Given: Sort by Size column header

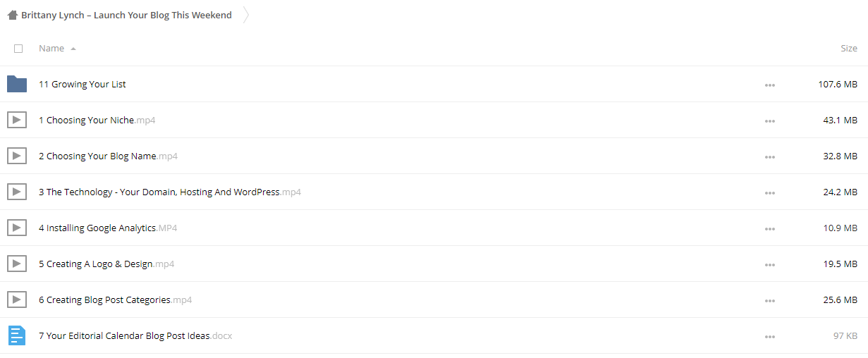Looking at the screenshot, I should point(849,49).
